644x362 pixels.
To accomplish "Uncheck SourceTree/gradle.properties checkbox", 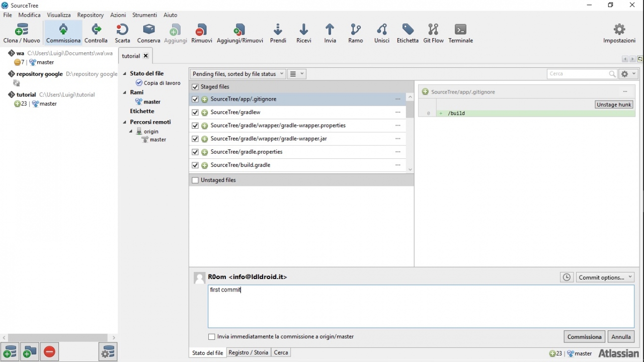I will [195, 152].
